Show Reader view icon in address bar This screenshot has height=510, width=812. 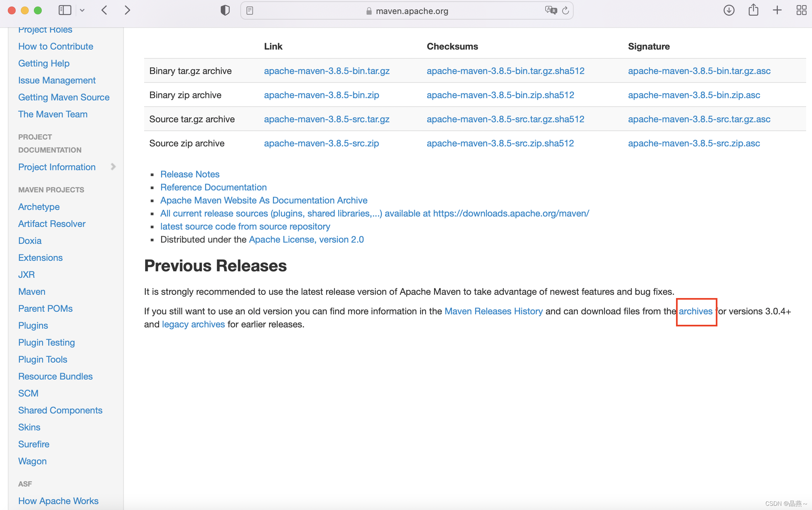click(x=250, y=11)
